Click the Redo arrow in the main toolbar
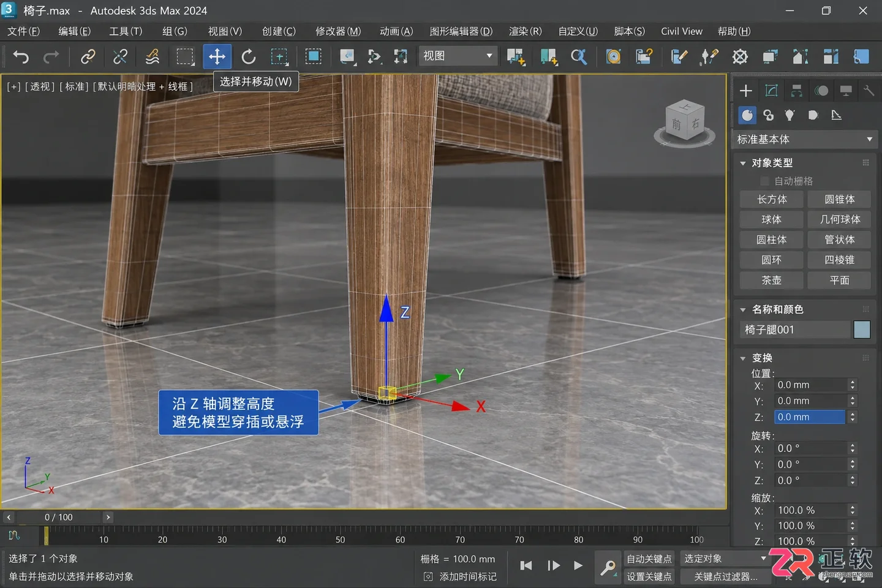 pos(51,57)
